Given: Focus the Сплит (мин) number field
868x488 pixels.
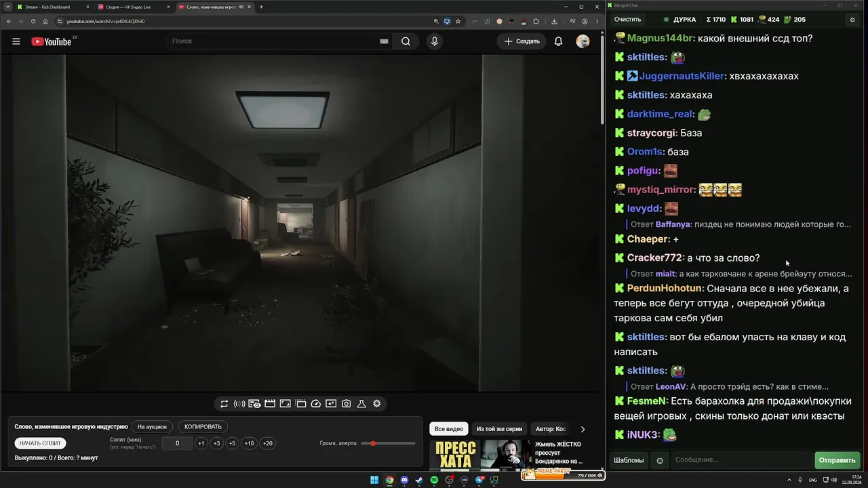Looking at the screenshot, I should [177, 443].
